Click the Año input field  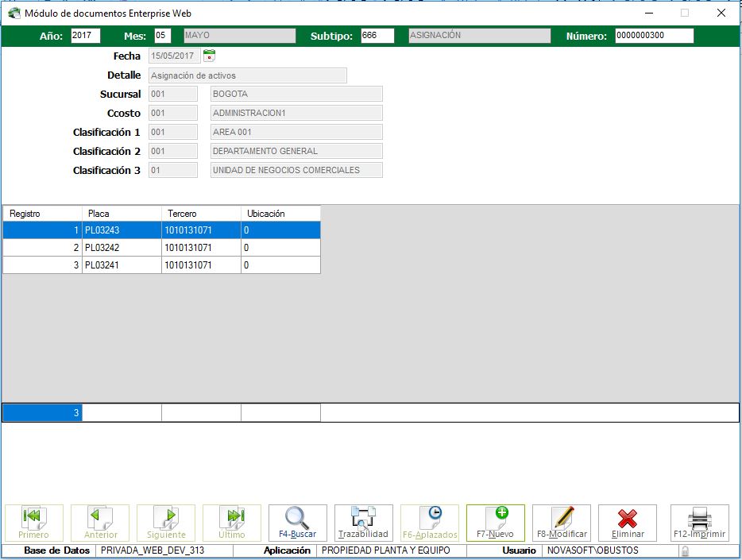pos(85,36)
